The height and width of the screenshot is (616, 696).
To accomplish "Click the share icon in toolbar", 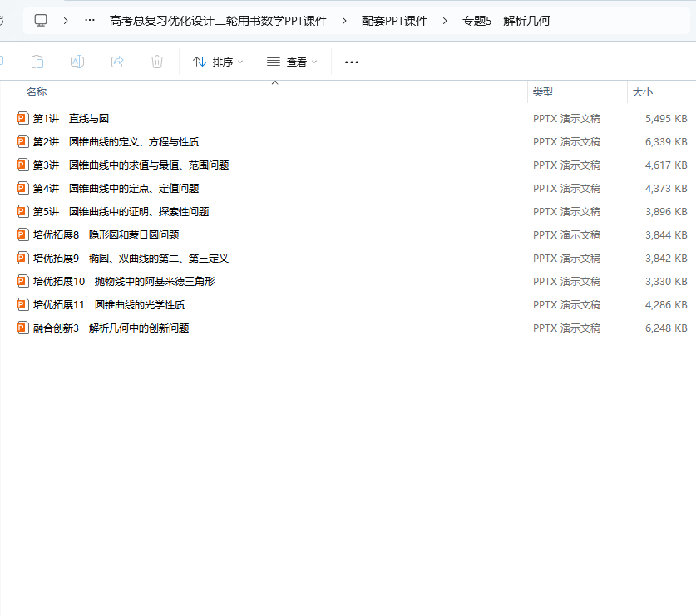I will pyautogui.click(x=117, y=62).
